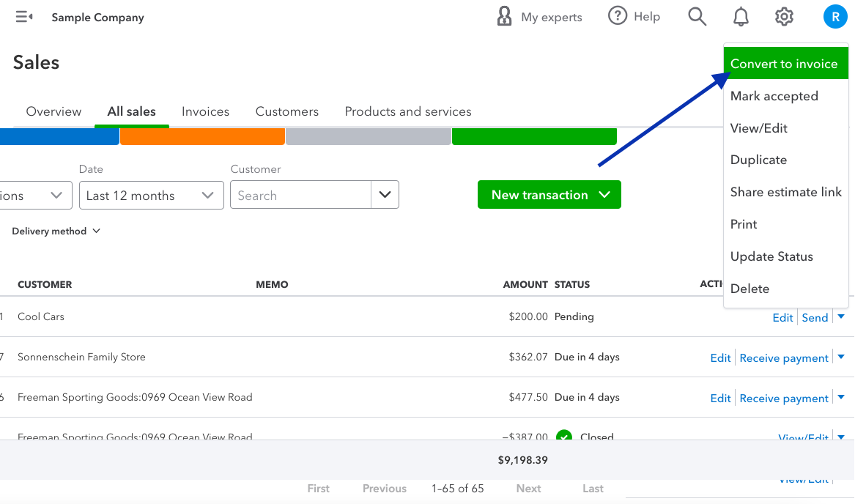Open My experts person icon

click(x=504, y=17)
